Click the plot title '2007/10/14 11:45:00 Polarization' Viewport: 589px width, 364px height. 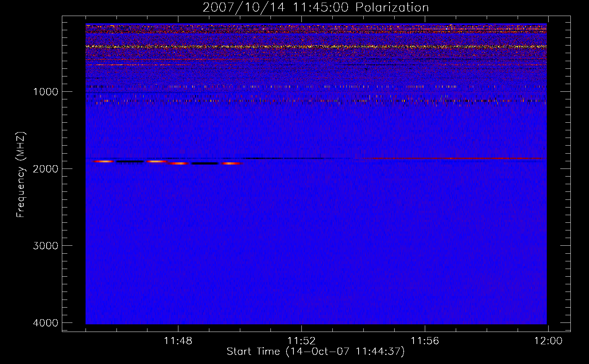coord(316,7)
